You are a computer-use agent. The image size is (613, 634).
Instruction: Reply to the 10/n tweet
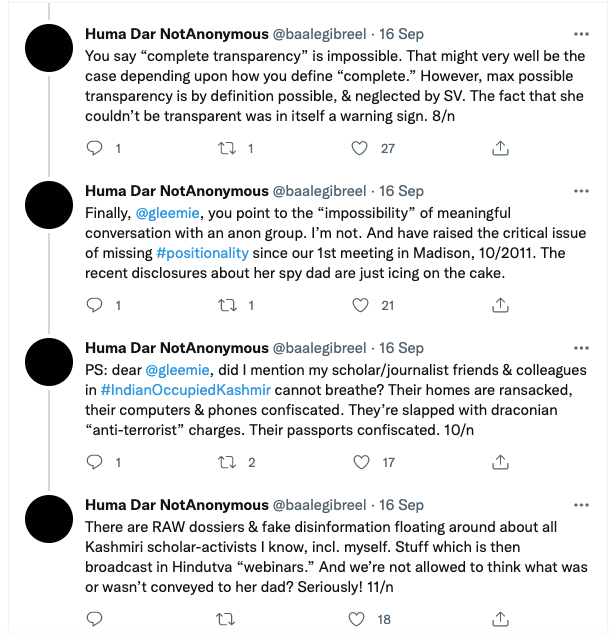point(96,463)
